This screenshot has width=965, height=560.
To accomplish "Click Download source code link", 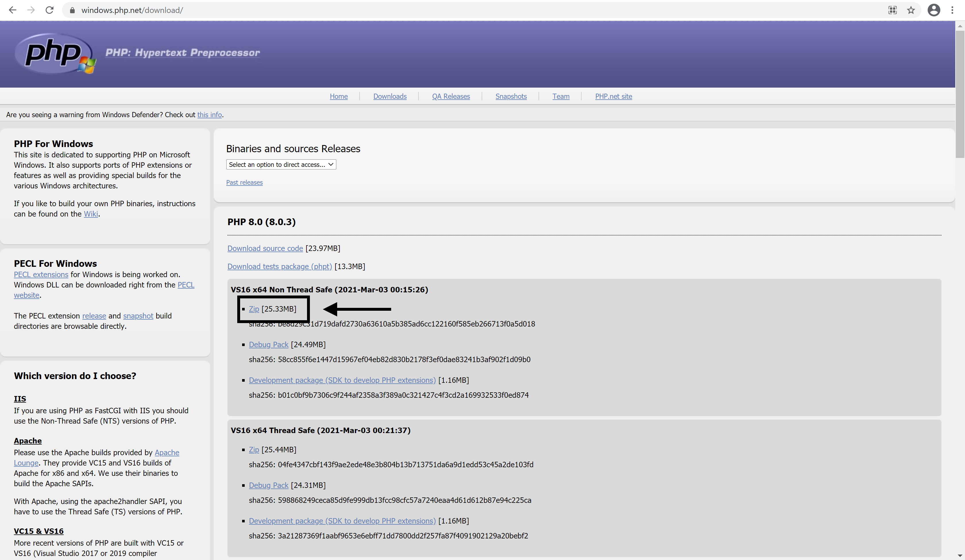I will coord(265,248).
